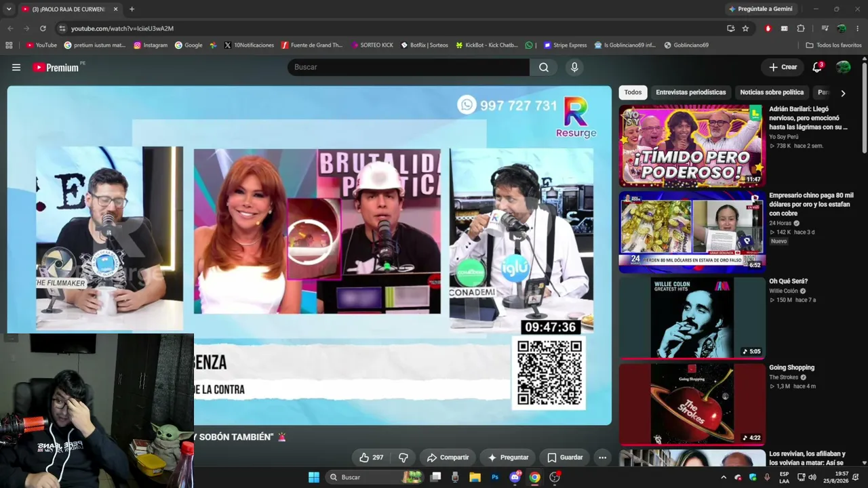Open the Willie Colón channel name
The image size is (868, 488).
(x=783, y=291)
